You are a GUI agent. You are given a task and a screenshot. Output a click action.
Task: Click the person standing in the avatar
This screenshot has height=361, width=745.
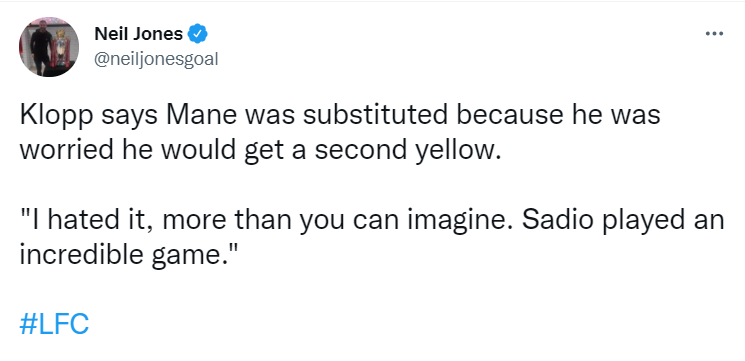point(42,48)
